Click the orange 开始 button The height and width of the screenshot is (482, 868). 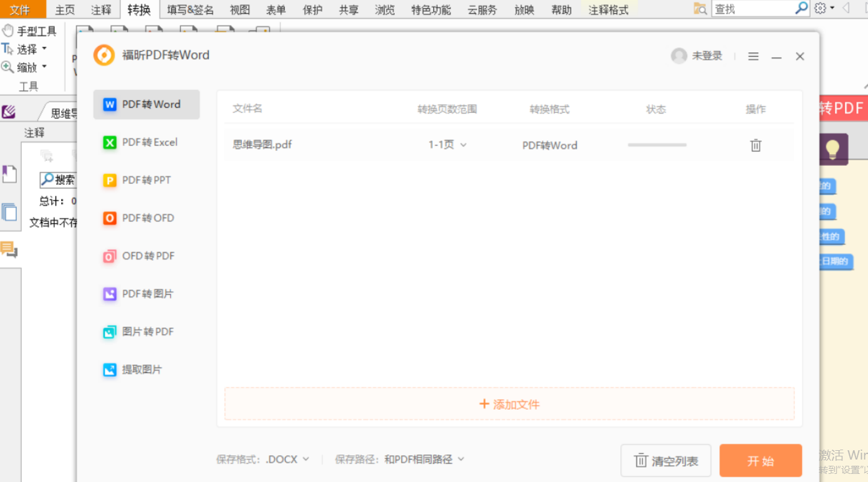pyautogui.click(x=761, y=461)
